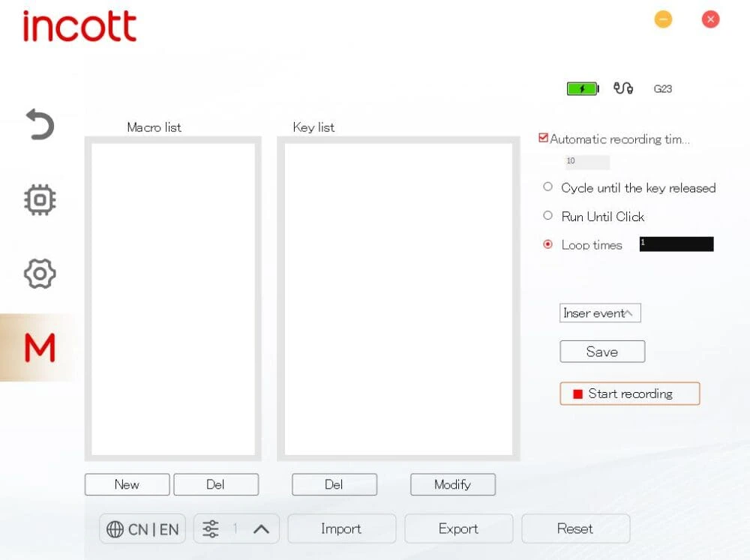
Task: Select the red M macro tab
Action: pos(40,348)
